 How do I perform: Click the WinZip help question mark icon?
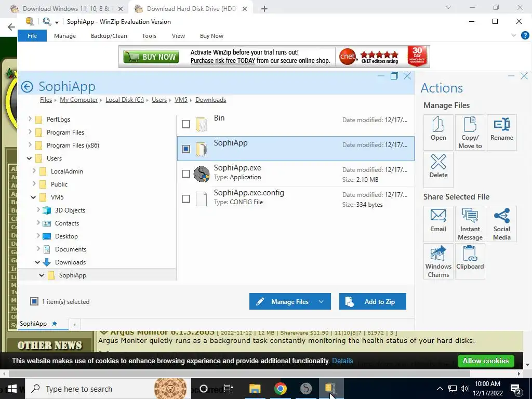pos(525,35)
